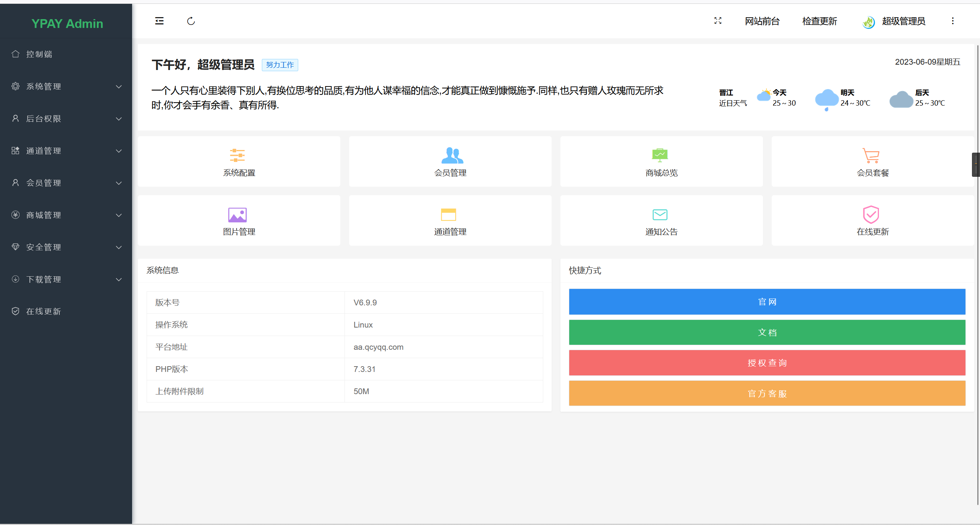Image resolution: width=980 pixels, height=525 pixels.
Task: Select 在线更新 sidebar item
Action: (x=43, y=311)
